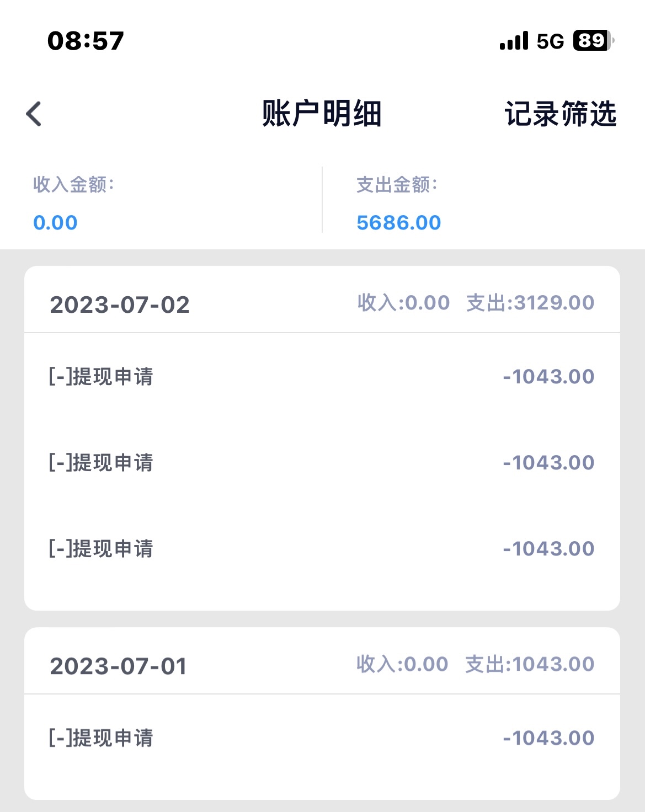
Task: Tap 收入:0.00 on the 2023-07-01 card
Action: click(x=402, y=664)
